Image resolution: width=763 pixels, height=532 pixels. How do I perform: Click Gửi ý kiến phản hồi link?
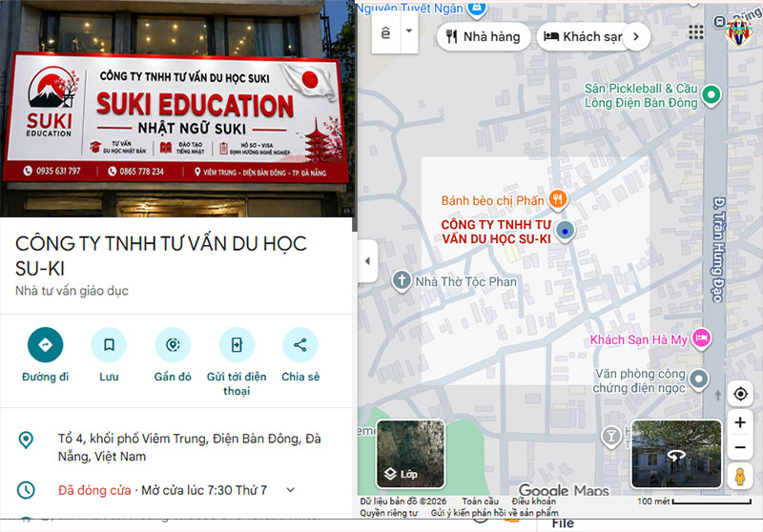point(494,513)
